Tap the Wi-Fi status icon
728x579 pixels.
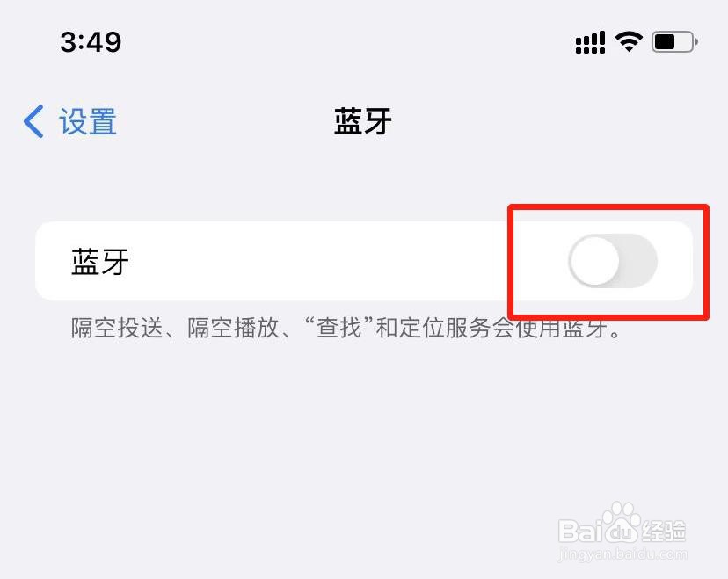629,42
